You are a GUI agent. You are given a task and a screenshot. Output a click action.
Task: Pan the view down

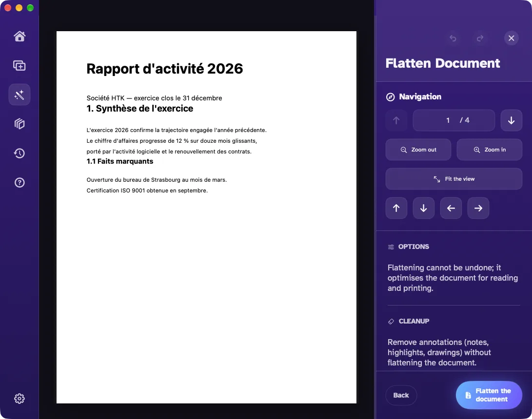(423, 208)
